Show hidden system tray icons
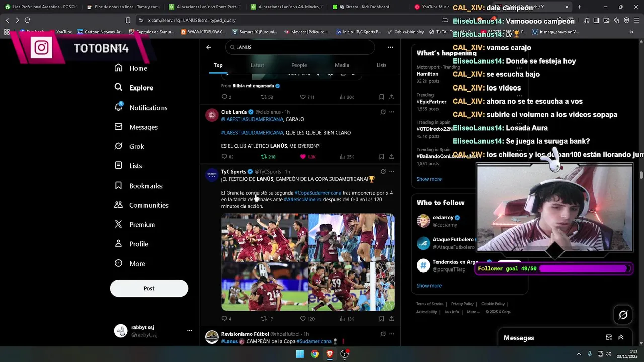 click(579, 354)
